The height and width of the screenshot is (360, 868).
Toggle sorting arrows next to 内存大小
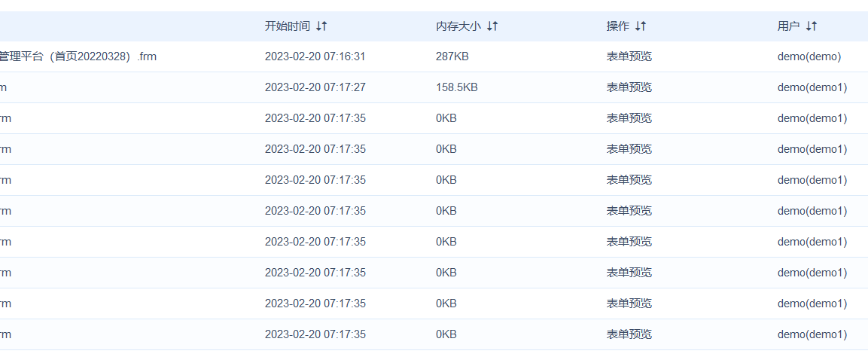point(492,26)
